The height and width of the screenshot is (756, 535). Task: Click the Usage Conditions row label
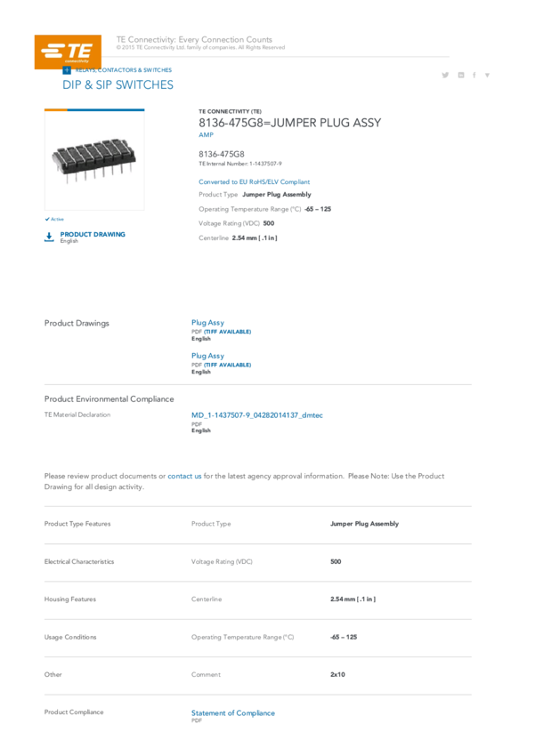click(x=70, y=637)
